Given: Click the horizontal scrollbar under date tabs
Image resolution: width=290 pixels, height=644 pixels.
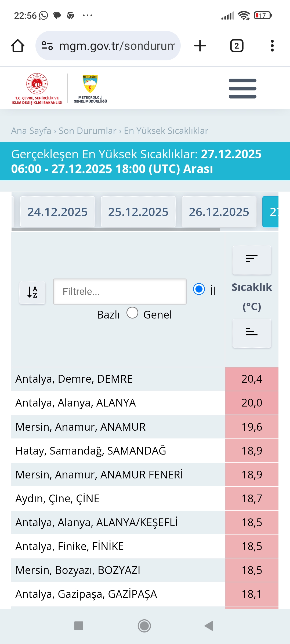Looking at the screenshot, I should (115, 230).
